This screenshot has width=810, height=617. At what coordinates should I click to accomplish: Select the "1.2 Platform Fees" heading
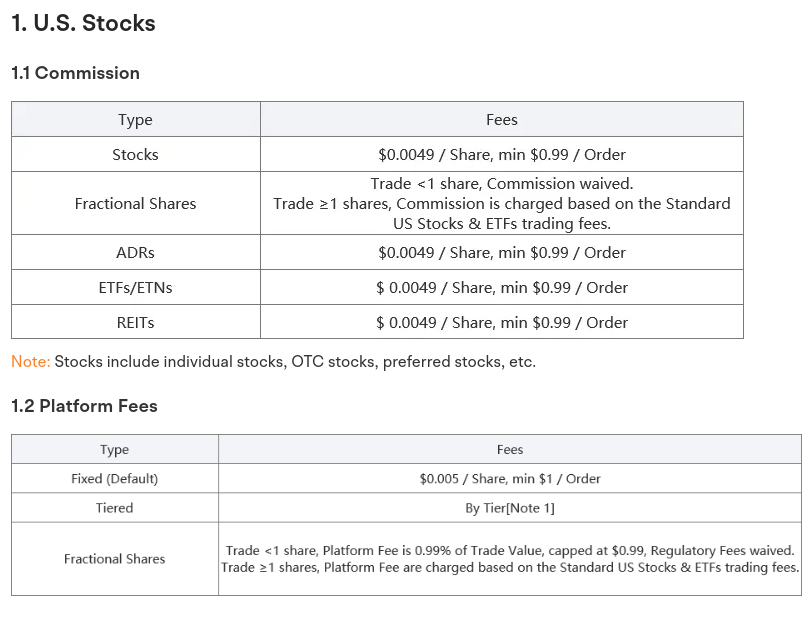click(x=84, y=406)
